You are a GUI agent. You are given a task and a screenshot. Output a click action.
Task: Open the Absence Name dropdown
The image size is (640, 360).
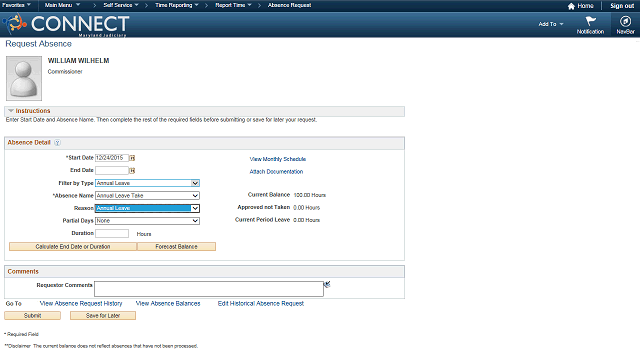(147, 196)
